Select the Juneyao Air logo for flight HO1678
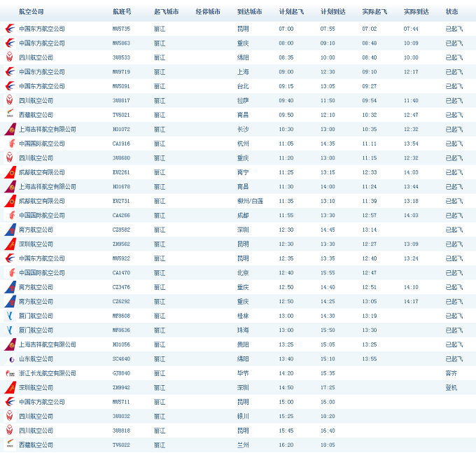Viewport: 476px width, 453px height. click(x=10, y=187)
